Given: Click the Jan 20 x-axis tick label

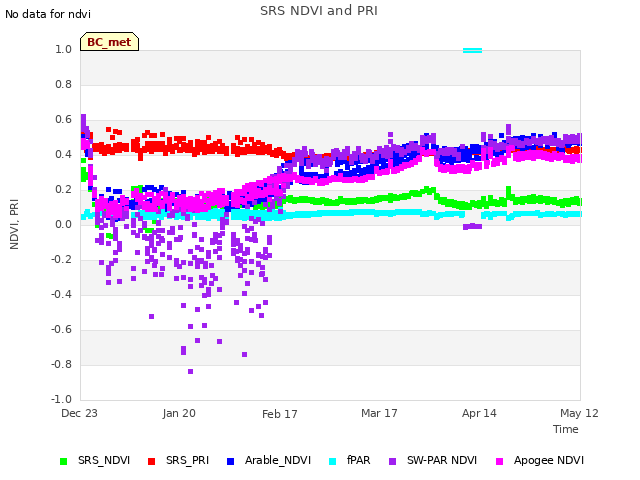Looking at the screenshot, I should click(179, 413).
